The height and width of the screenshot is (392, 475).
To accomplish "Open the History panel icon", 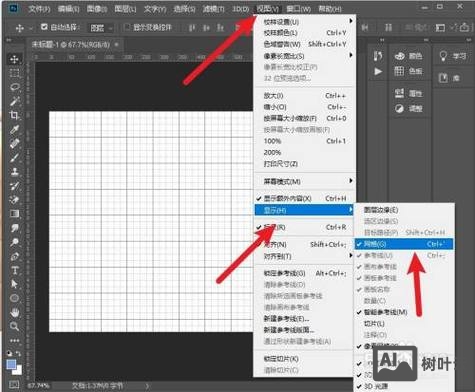I will pos(378,56).
